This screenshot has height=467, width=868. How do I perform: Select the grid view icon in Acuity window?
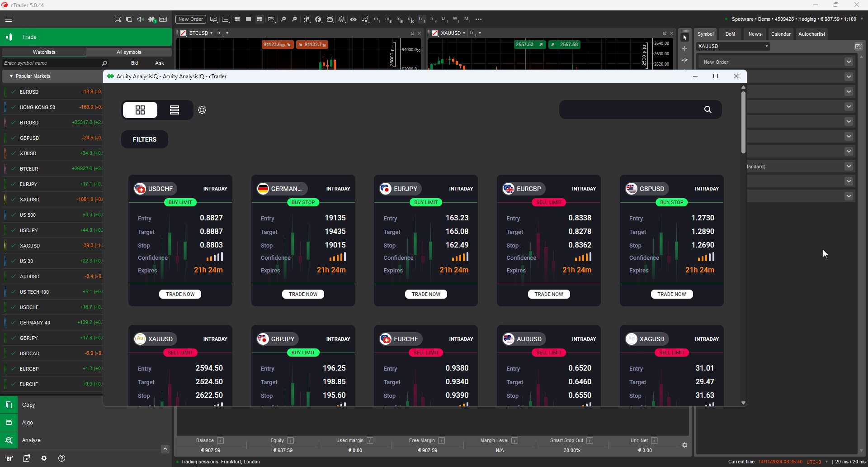[140, 110]
